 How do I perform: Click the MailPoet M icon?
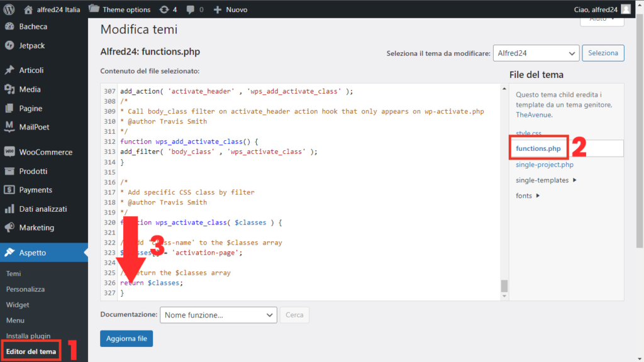[x=9, y=127]
